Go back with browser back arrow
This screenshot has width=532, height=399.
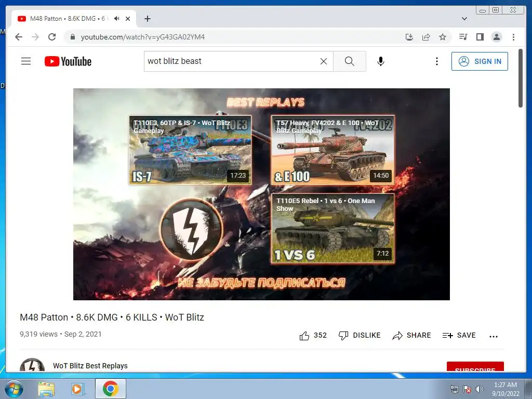pos(19,37)
